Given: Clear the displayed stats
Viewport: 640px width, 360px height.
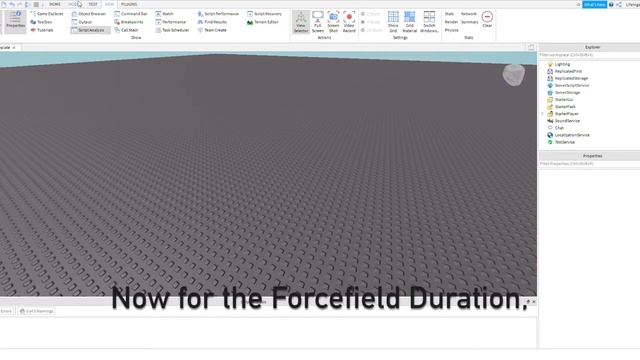Looking at the screenshot, I should [x=487, y=20].
